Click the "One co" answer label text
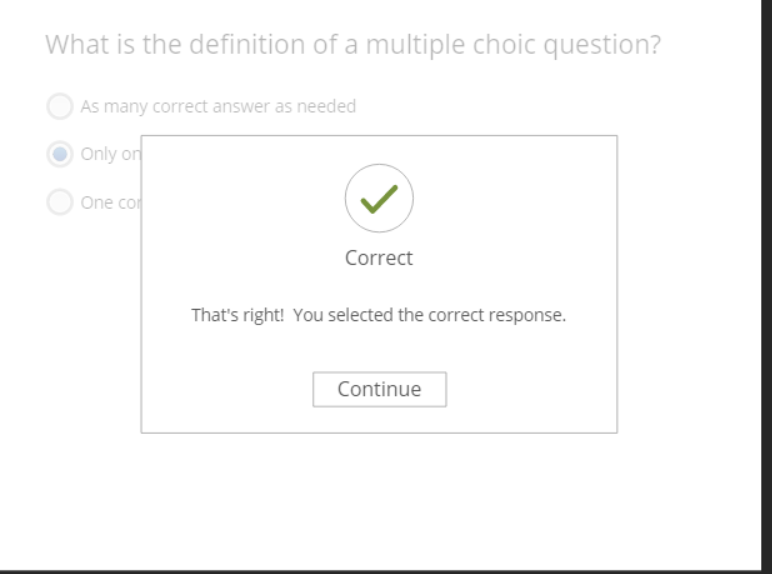Image resolution: width=772 pixels, height=574 pixels. pyautogui.click(x=110, y=202)
